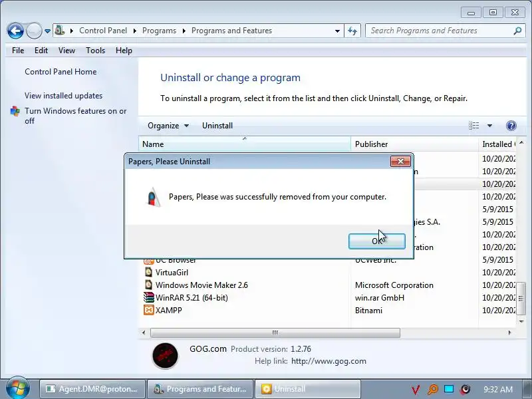Expand the arrow after Programs breadcrumb

184,31
